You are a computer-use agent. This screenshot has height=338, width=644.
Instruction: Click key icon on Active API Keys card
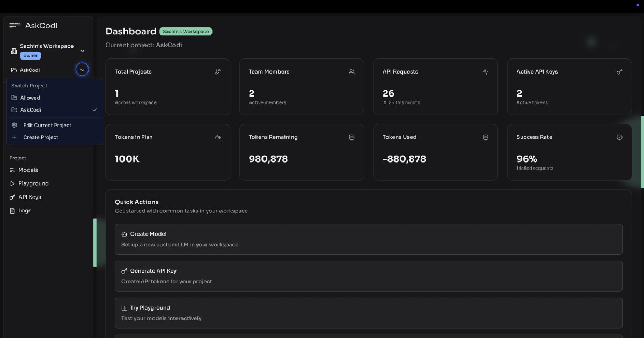point(619,71)
